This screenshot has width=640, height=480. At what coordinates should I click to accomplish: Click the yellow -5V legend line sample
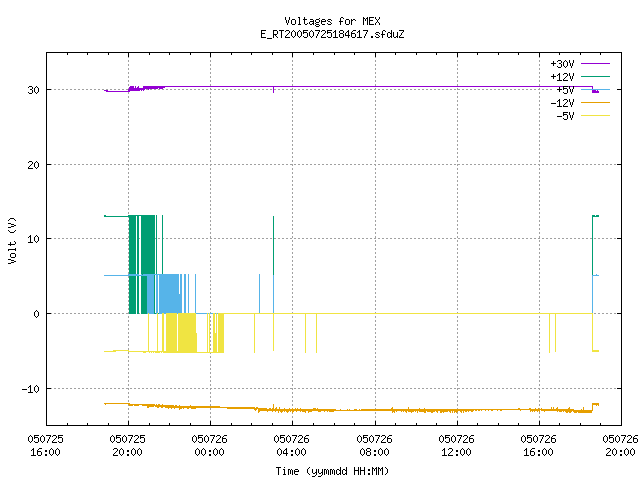tap(595, 116)
